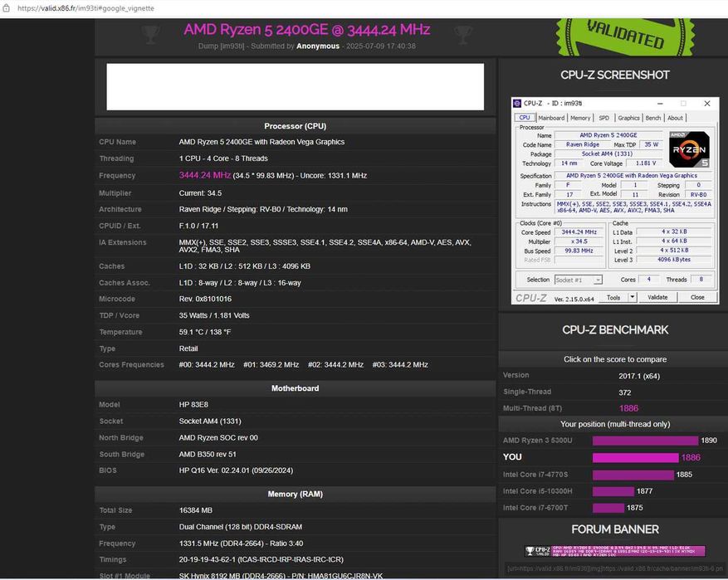Image resolution: width=728 pixels, height=580 pixels.
Task: Click the green VALIDATED stamp badge
Action: [625, 37]
